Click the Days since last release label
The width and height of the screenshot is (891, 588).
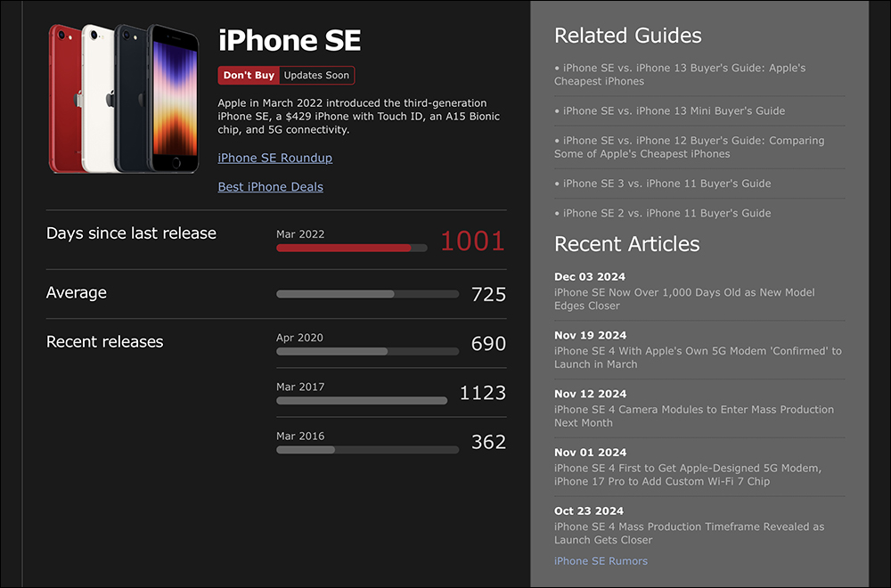click(131, 233)
